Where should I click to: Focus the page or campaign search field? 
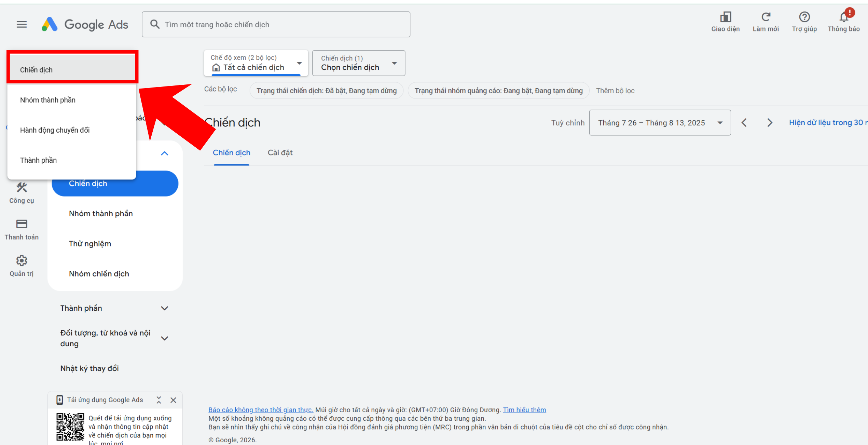coord(276,24)
